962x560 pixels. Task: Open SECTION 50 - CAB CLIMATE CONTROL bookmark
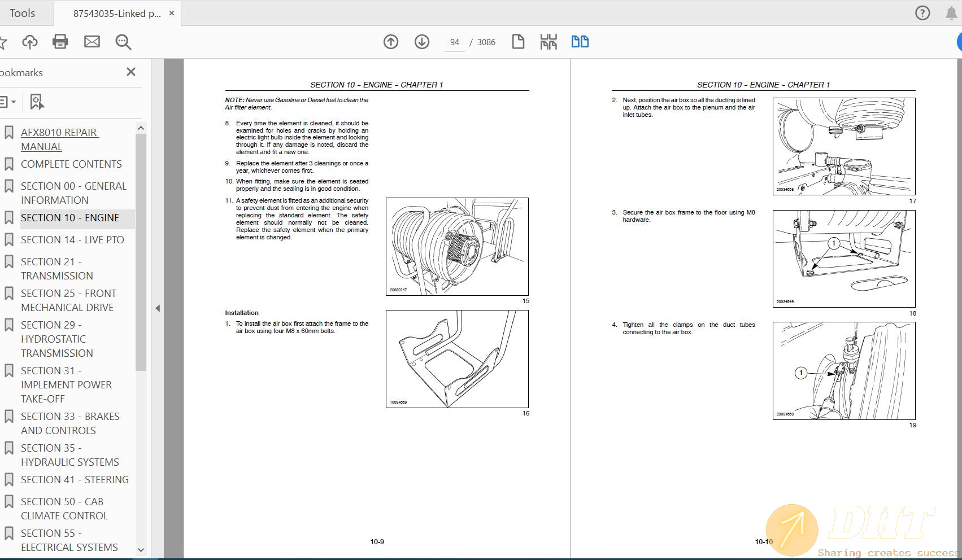pos(64,509)
